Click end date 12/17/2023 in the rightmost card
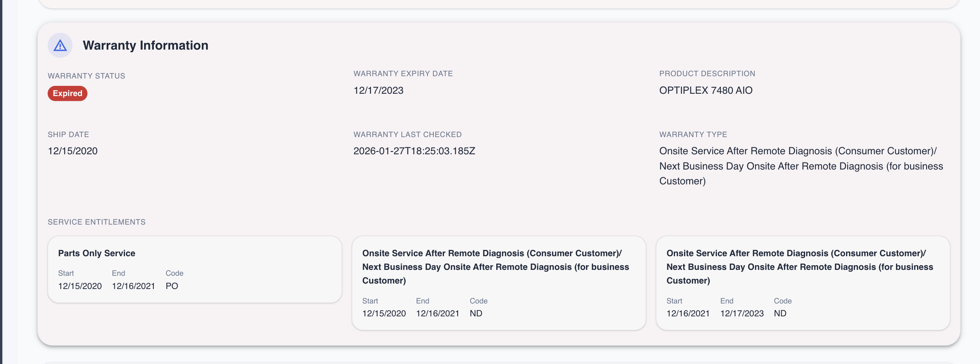980x364 pixels. click(742, 313)
